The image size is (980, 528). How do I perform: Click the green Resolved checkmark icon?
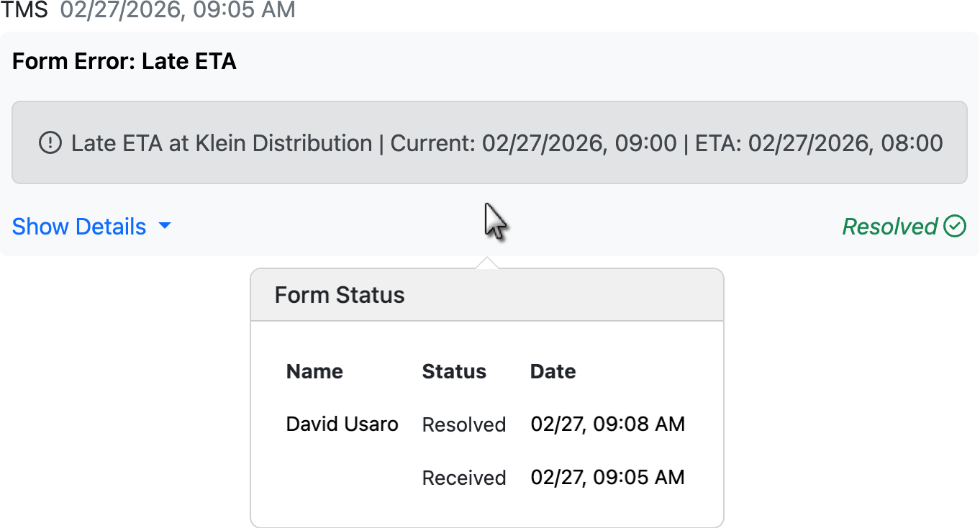[955, 227]
